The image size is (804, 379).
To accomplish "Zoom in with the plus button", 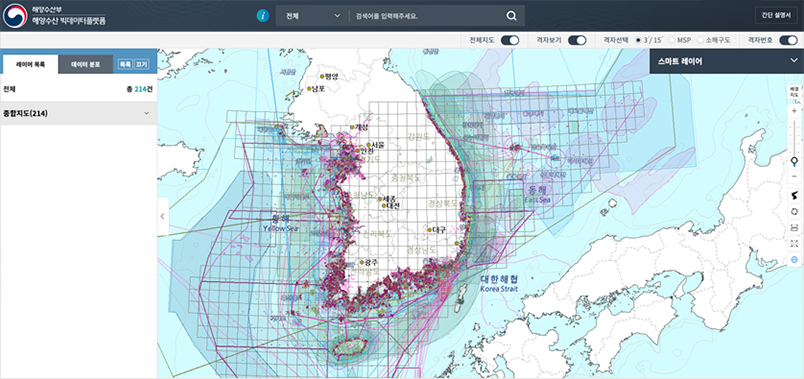I will (794, 111).
